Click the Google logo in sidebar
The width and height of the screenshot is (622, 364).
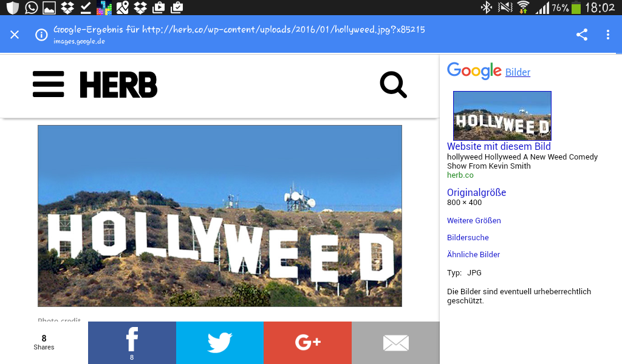pyautogui.click(x=474, y=71)
